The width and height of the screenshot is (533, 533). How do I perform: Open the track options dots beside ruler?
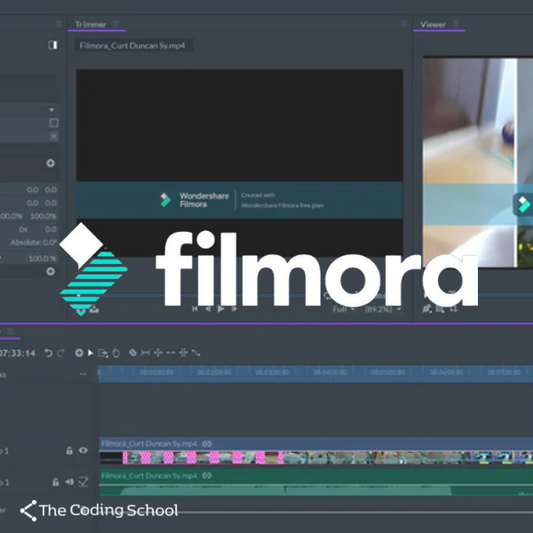click(x=83, y=374)
